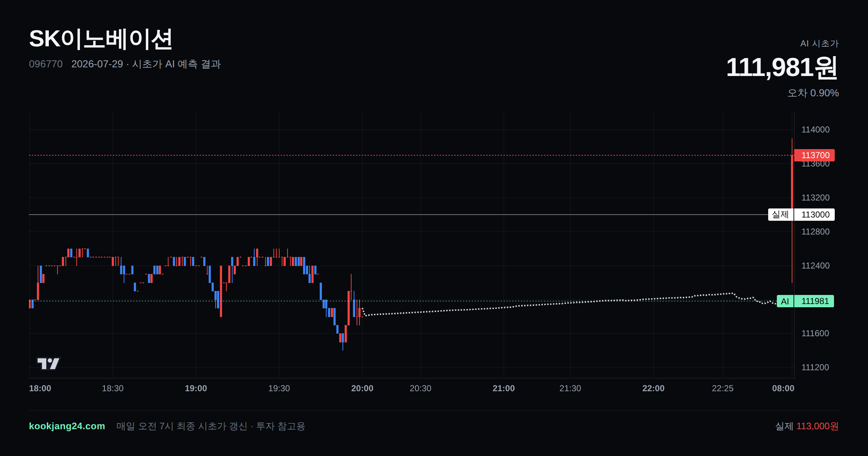This screenshot has height=456, width=868.
Task: Click the stock code 096770
Action: (x=46, y=64)
